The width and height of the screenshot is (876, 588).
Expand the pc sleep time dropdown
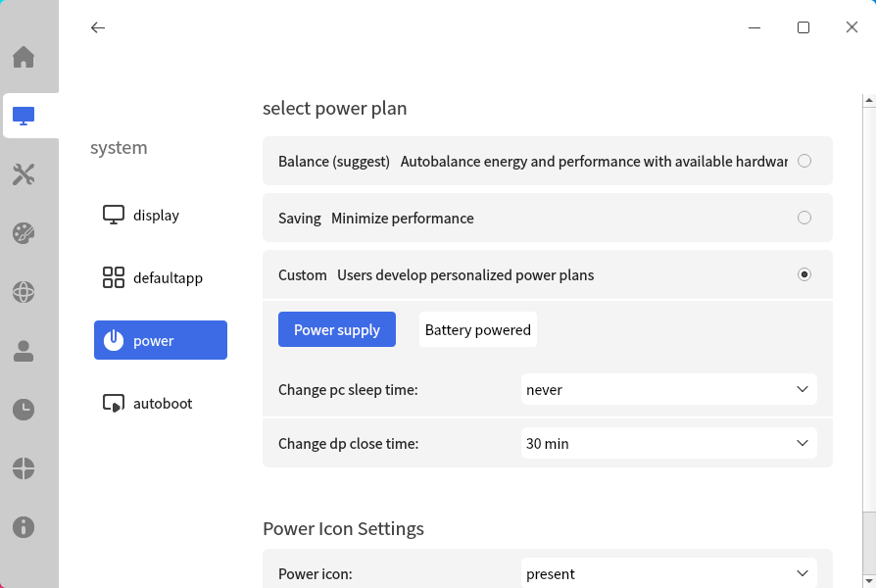tap(668, 389)
